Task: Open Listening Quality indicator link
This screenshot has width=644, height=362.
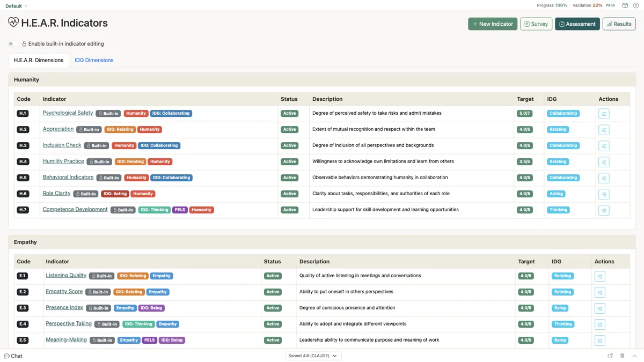Action: pyautogui.click(x=66, y=275)
